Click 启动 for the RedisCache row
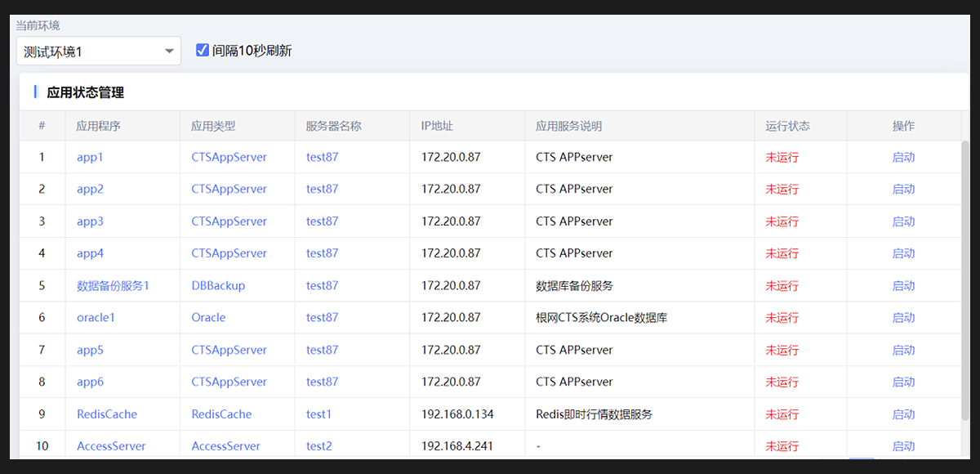980x474 pixels. click(903, 414)
